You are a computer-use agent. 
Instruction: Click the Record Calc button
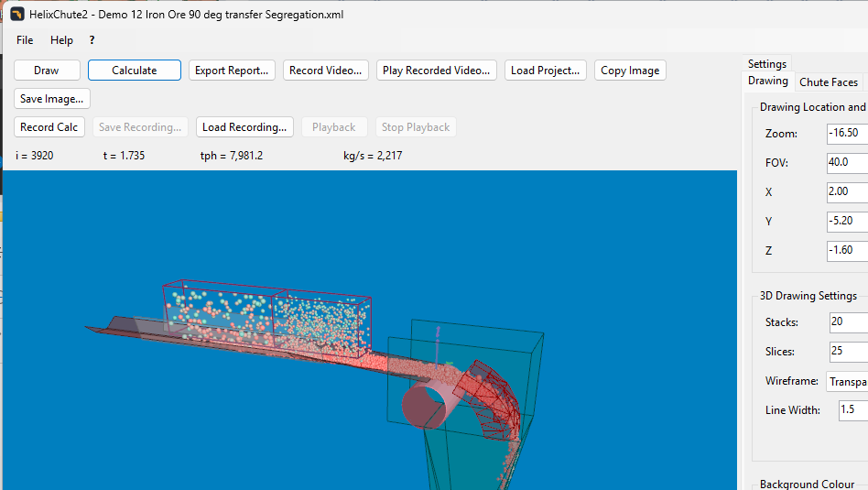[49, 126]
